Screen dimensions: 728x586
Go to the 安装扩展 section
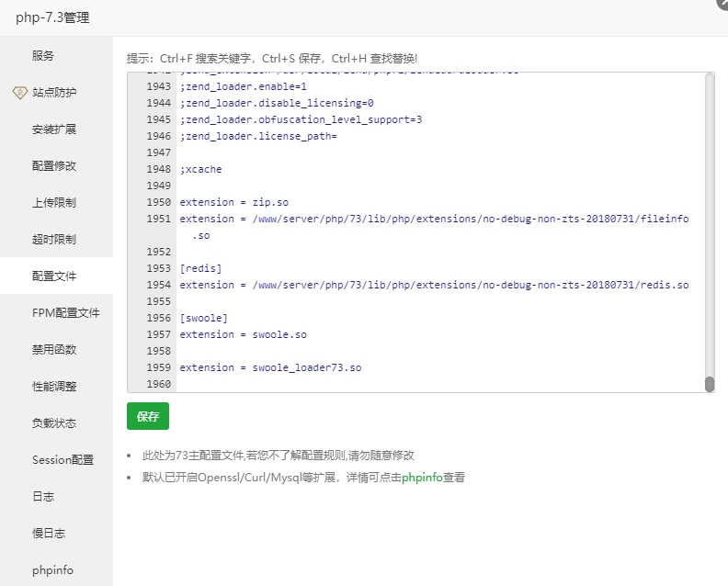[54, 130]
